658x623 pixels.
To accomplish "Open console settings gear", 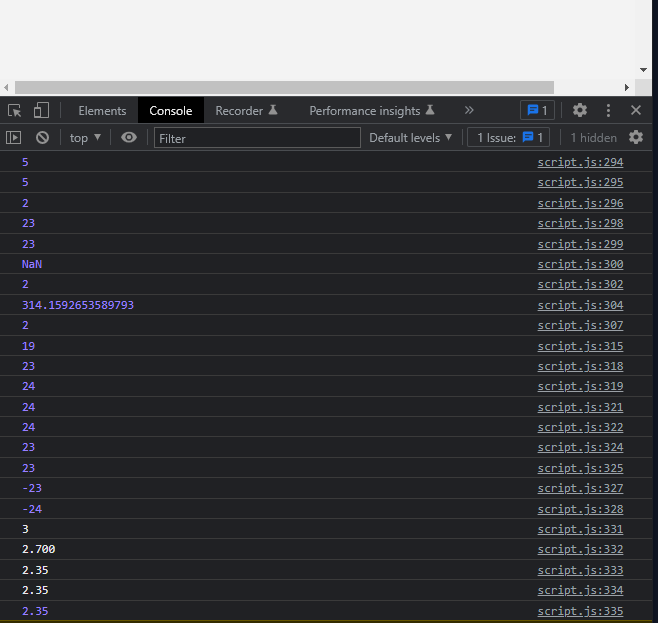I will point(636,137).
